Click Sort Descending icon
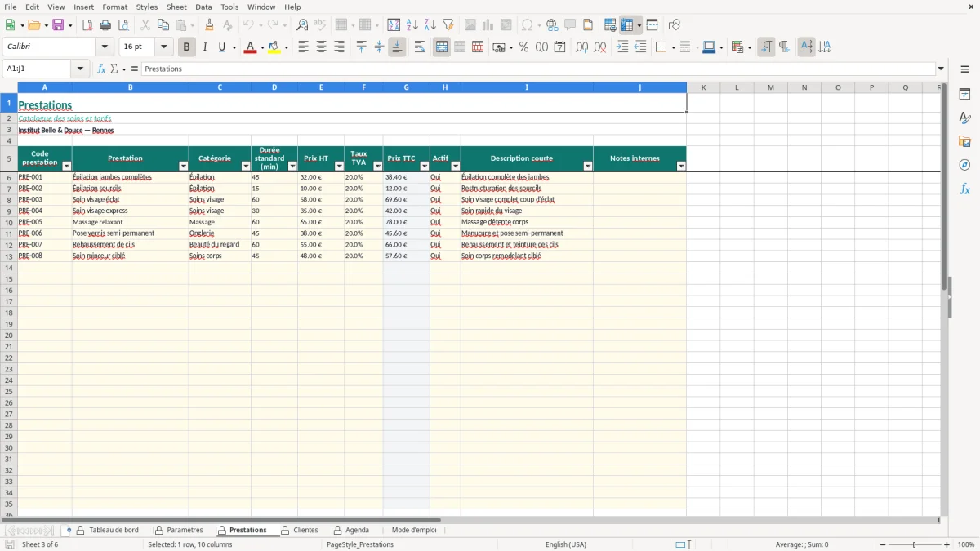 430,25
